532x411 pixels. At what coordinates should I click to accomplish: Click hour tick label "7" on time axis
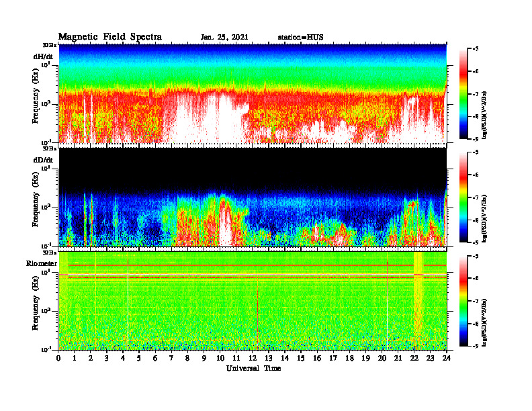(171, 359)
